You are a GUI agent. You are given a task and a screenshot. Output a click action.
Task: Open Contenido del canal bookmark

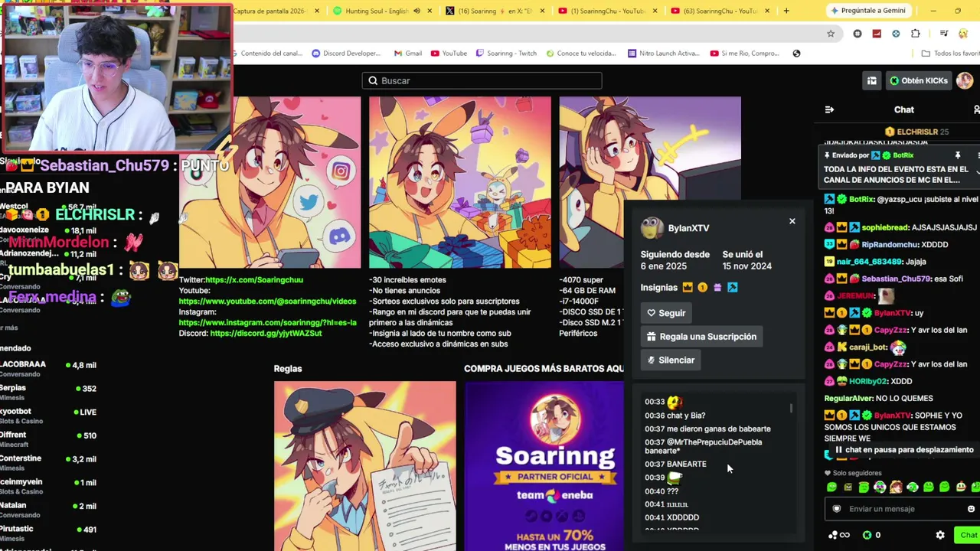pos(268,54)
